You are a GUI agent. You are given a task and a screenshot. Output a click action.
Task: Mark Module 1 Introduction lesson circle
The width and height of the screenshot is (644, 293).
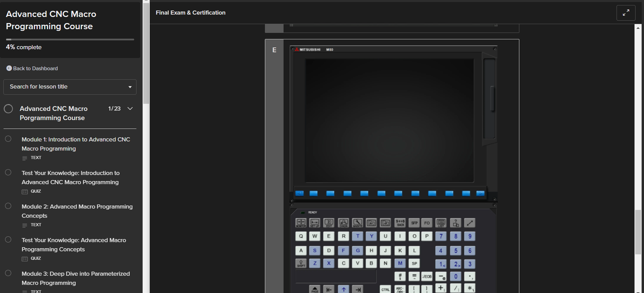click(x=8, y=139)
